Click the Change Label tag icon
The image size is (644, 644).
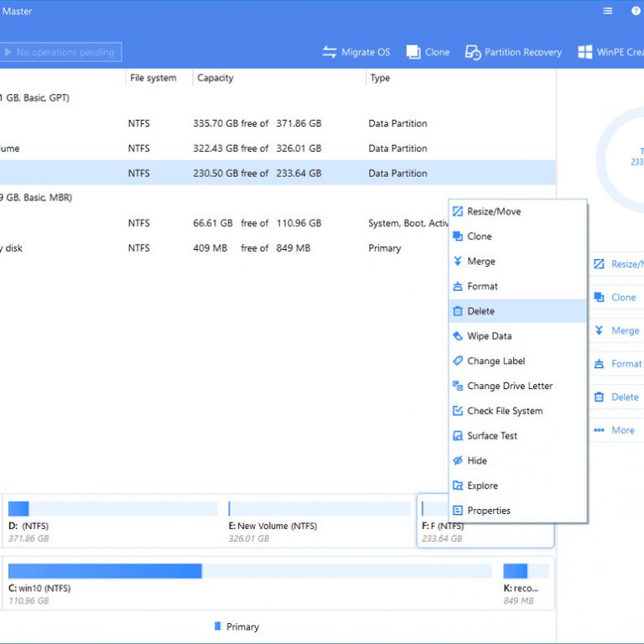pos(458,361)
